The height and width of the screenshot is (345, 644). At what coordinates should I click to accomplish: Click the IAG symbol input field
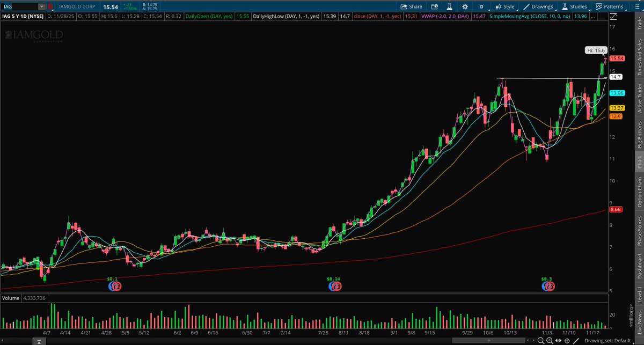tap(19, 6)
